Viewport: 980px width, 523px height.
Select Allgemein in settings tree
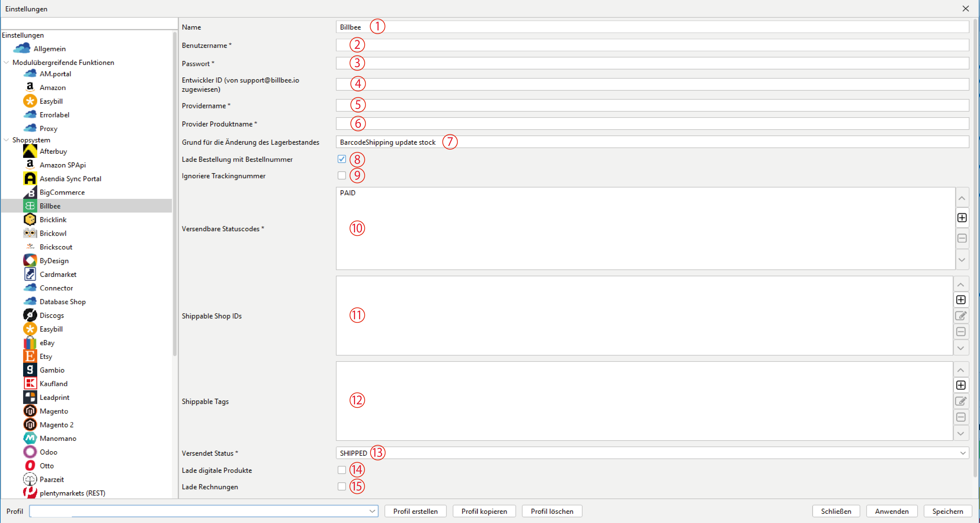click(x=49, y=49)
